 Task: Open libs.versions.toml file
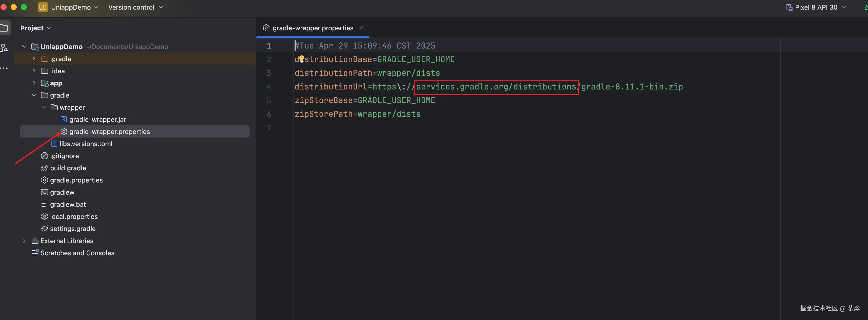pyautogui.click(x=86, y=144)
